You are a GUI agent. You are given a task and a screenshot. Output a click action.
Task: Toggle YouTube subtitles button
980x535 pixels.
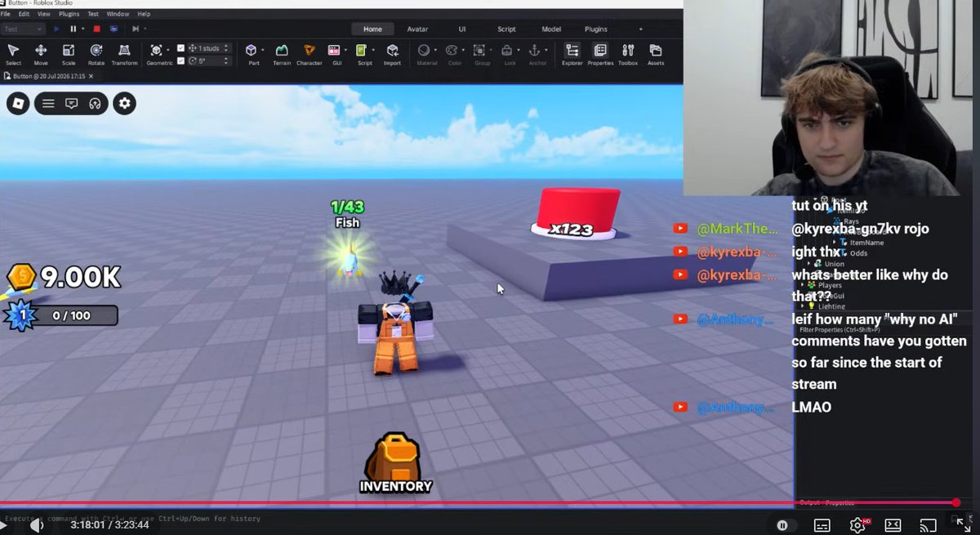822,525
